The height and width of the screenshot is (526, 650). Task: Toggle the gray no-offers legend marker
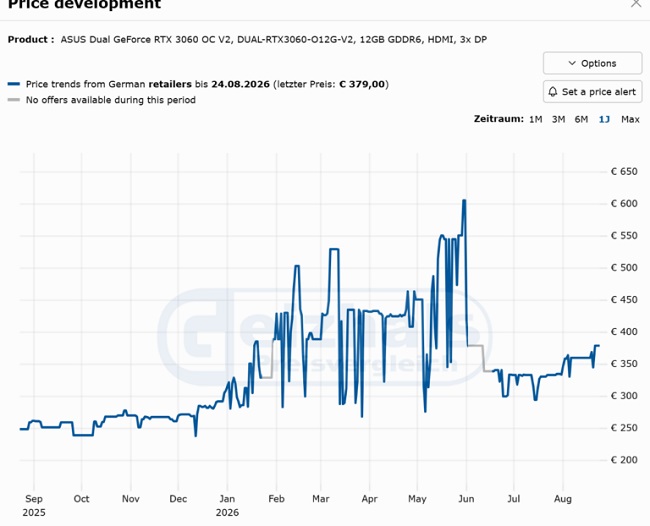pyautogui.click(x=14, y=100)
